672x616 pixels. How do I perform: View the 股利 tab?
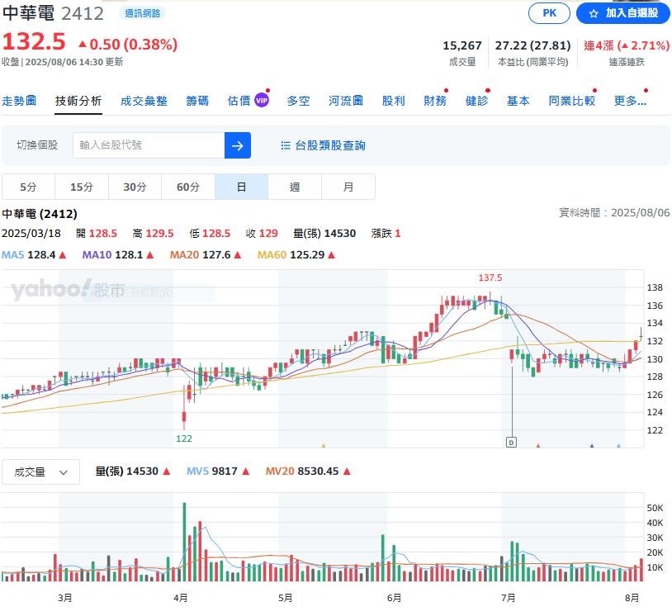click(394, 101)
